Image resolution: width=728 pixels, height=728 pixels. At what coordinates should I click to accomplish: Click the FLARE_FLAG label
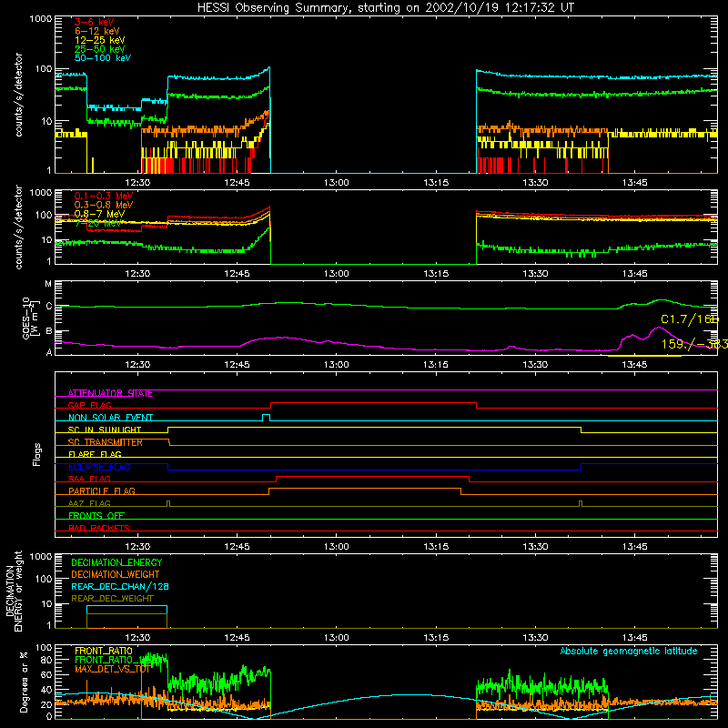[x=95, y=454]
